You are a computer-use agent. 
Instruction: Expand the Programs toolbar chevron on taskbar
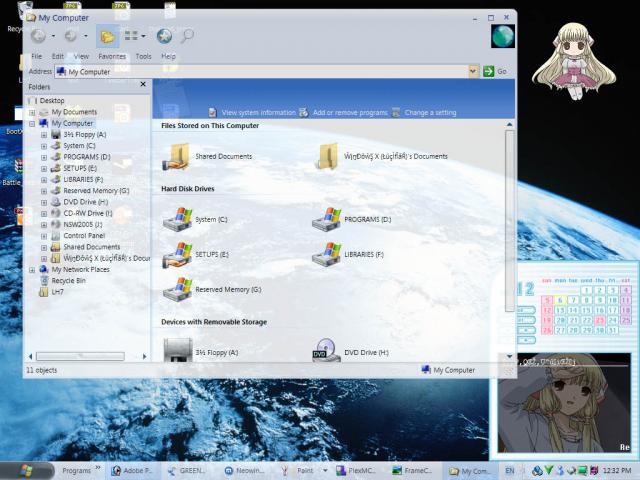98,468
